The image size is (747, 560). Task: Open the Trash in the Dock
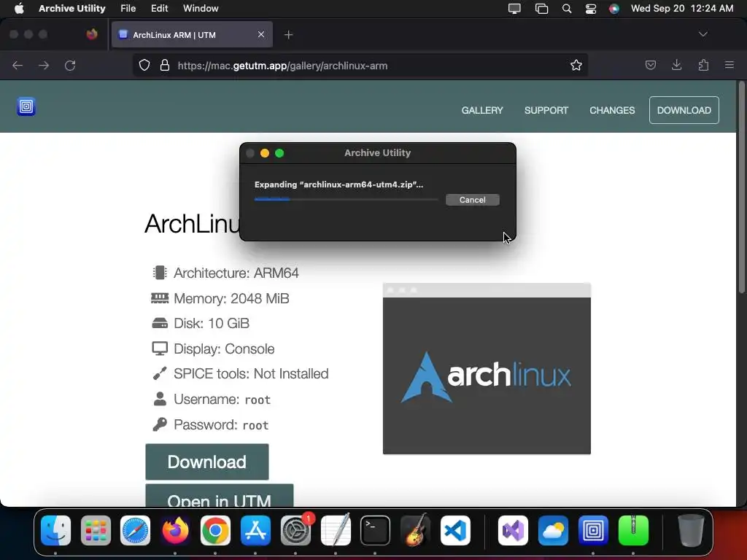point(691,530)
